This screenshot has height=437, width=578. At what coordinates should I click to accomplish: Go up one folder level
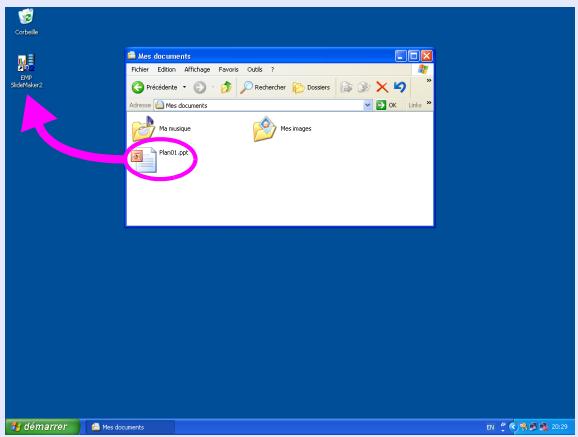(x=226, y=87)
